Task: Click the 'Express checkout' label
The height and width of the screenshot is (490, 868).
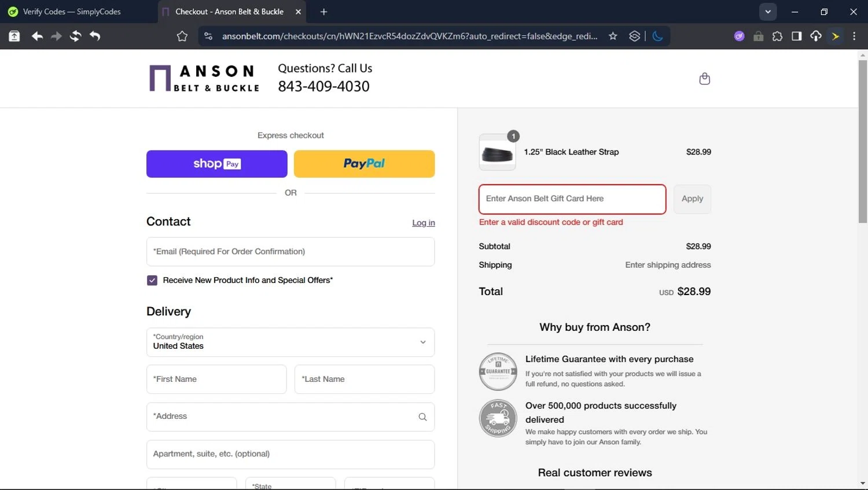Action: coord(290,135)
